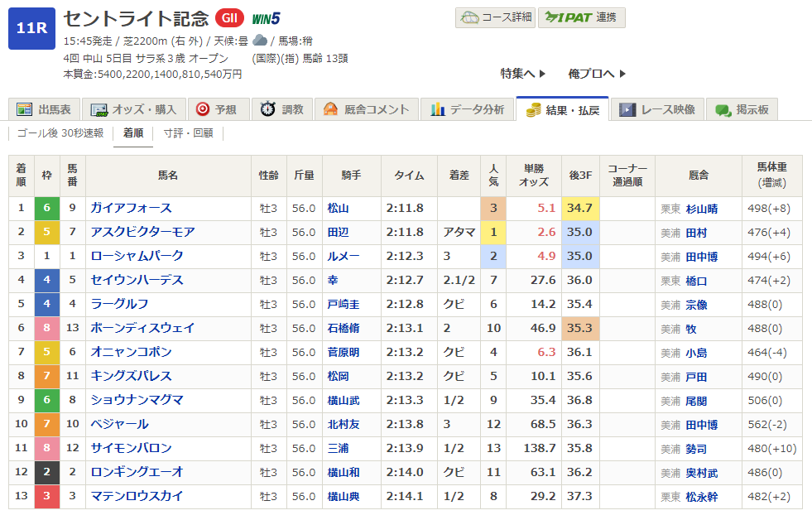Screen dimensions: 812x520
Task: Click the newspaper icon on the 出馬表 tab
Action: click(24, 109)
